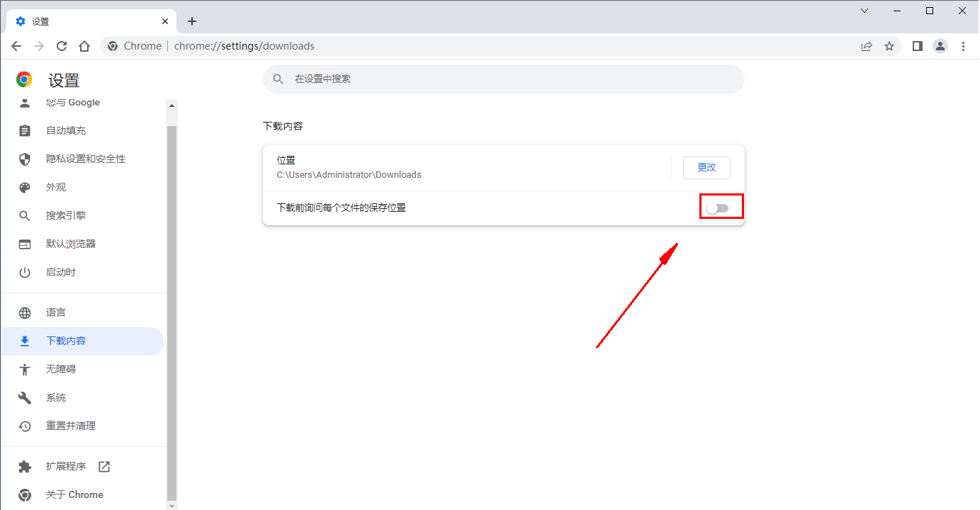Screen dimensions: 980x510
Task: Click the reset clock icon beside 重置并清理
Action: tap(25, 426)
